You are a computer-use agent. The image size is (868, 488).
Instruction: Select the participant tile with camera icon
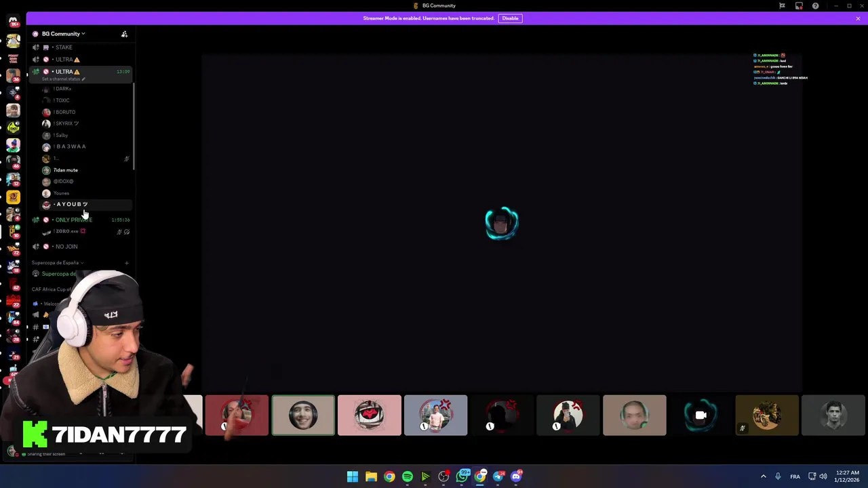click(701, 415)
